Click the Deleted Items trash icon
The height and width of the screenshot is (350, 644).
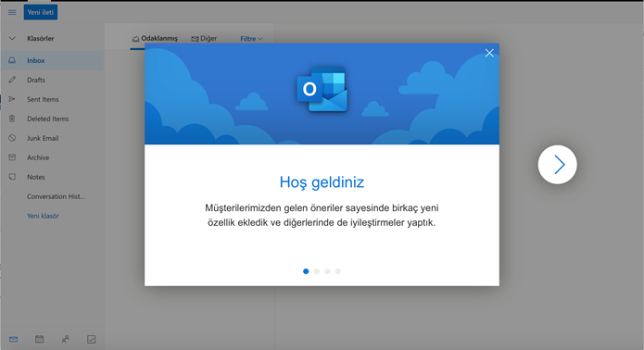coord(12,119)
